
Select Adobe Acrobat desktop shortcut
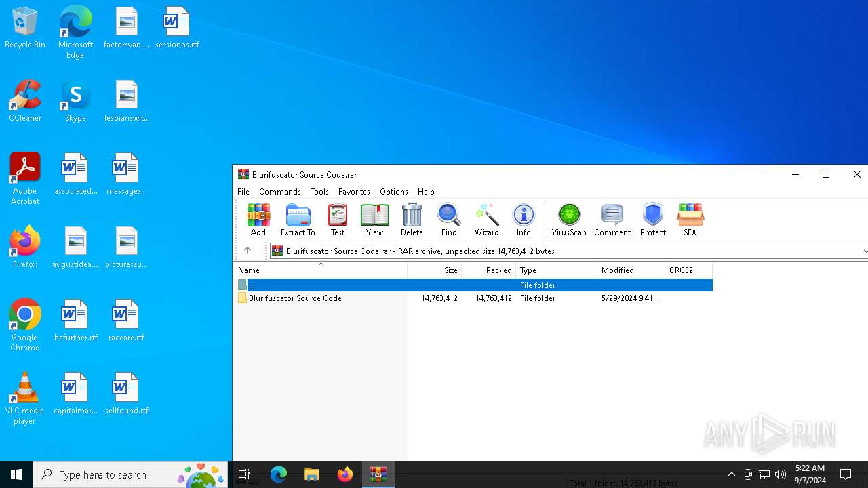tap(25, 179)
